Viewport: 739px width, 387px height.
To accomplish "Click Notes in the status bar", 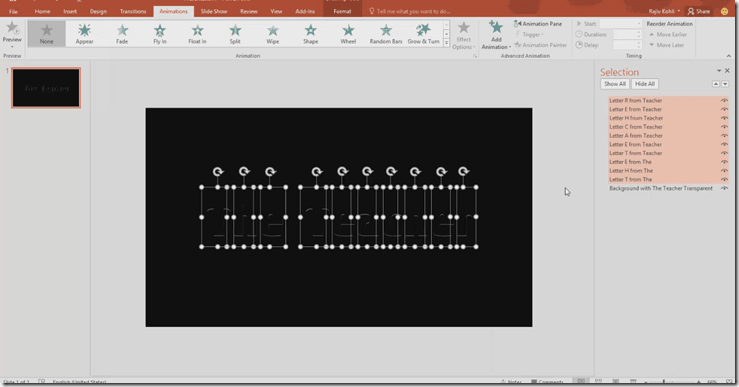I will point(512,382).
